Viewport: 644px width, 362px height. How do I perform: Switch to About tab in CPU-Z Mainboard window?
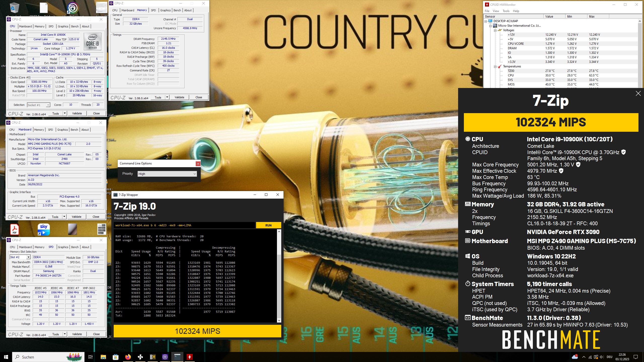click(85, 130)
